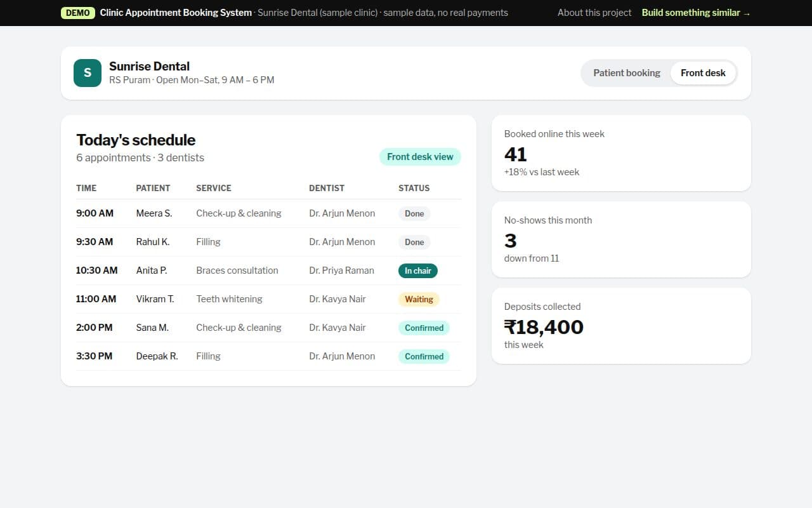Click the DENTIST column header

point(327,188)
